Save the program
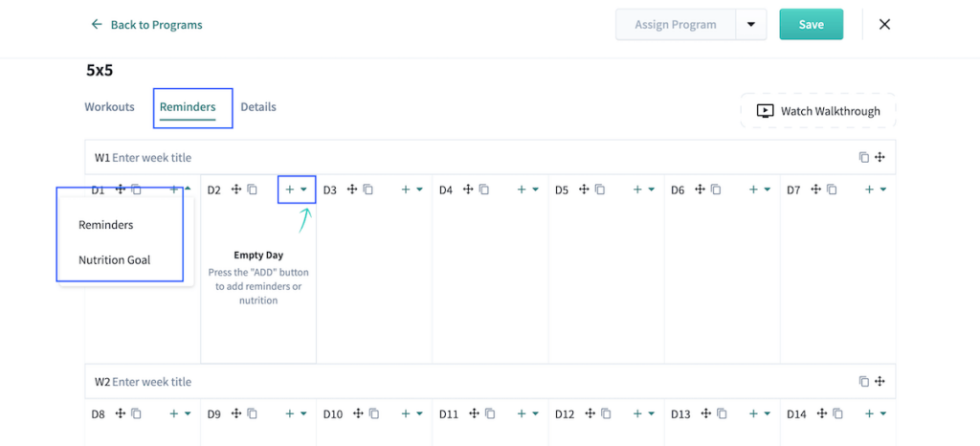This screenshot has height=446, width=980. [x=811, y=25]
